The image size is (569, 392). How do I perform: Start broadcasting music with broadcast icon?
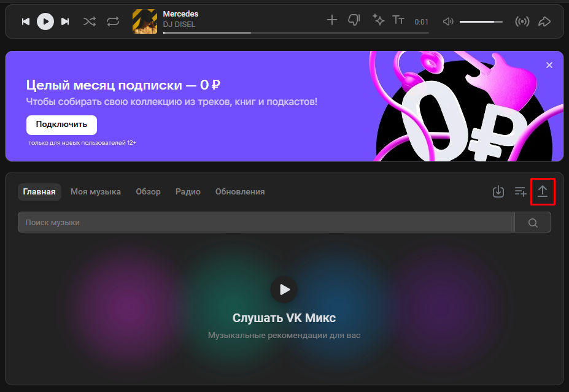click(x=522, y=21)
